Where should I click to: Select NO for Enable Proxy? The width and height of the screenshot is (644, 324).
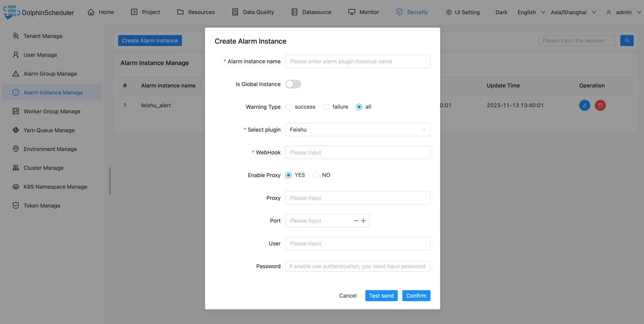click(x=316, y=175)
